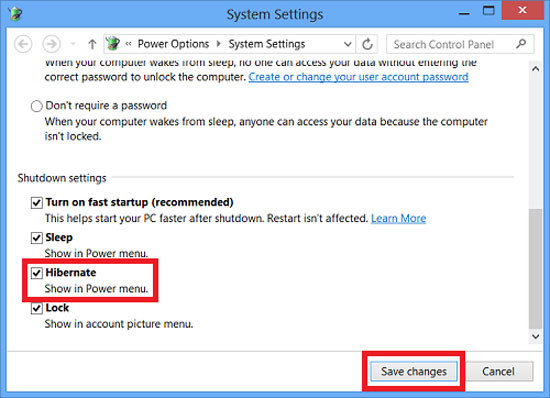Click the vertical scrollbar thumb
Viewport: 550px width, 398px height.
[x=535, y=269]
